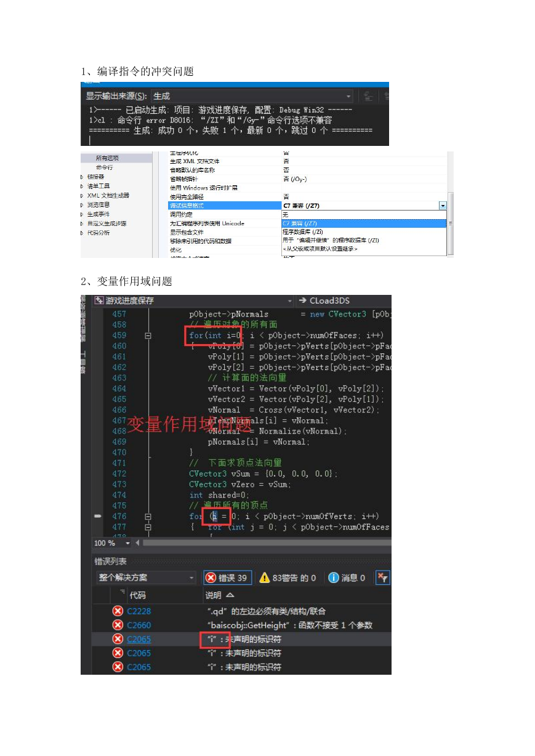Click the clear filter icon in error list
The image size is (535, 756).
pyautogui.click(x=383, y=577)
